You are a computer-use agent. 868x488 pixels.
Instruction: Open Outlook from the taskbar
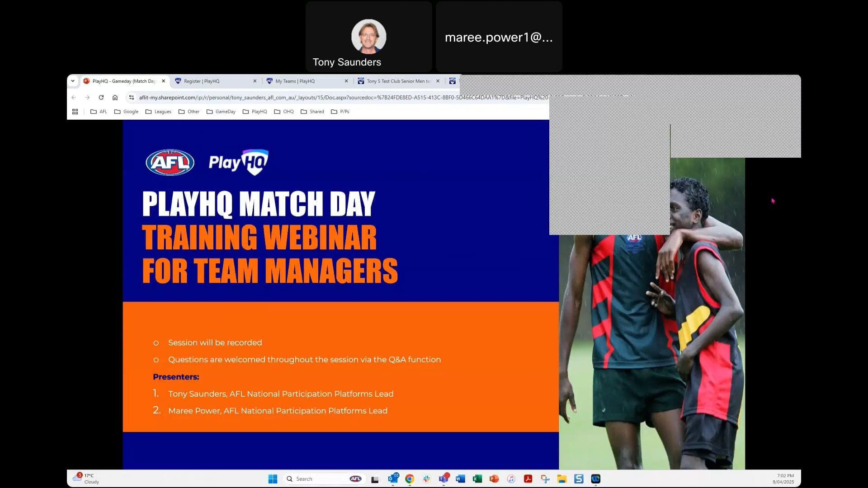pos(392,479)
